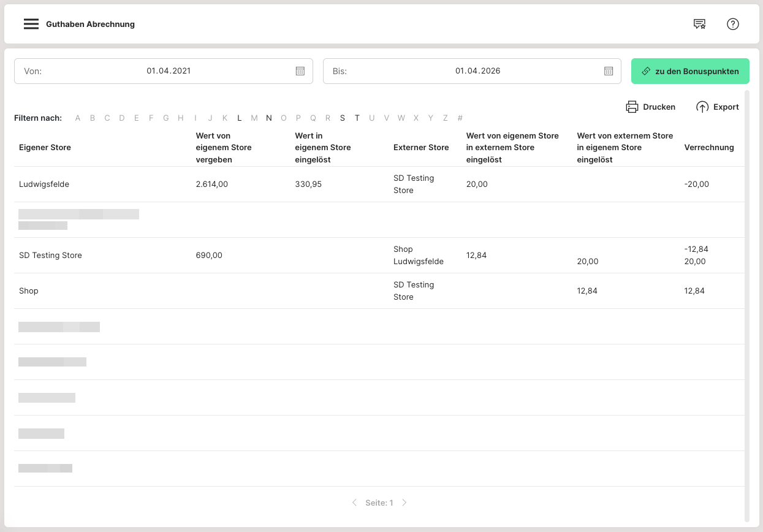Screen dimensions: 763x532
Task: Open the feedback chat icon
Action: (x=699, y=25)
